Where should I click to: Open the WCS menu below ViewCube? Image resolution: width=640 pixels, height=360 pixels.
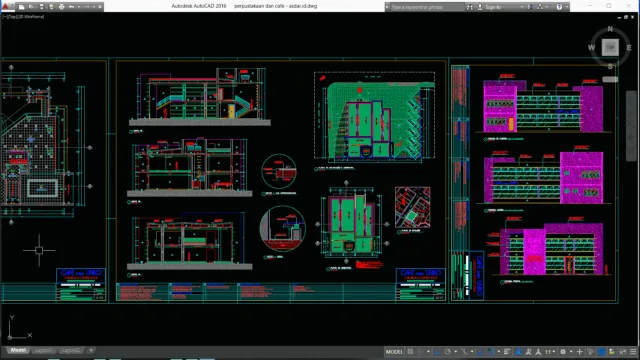pyautogui.click(x=610, y=79)
